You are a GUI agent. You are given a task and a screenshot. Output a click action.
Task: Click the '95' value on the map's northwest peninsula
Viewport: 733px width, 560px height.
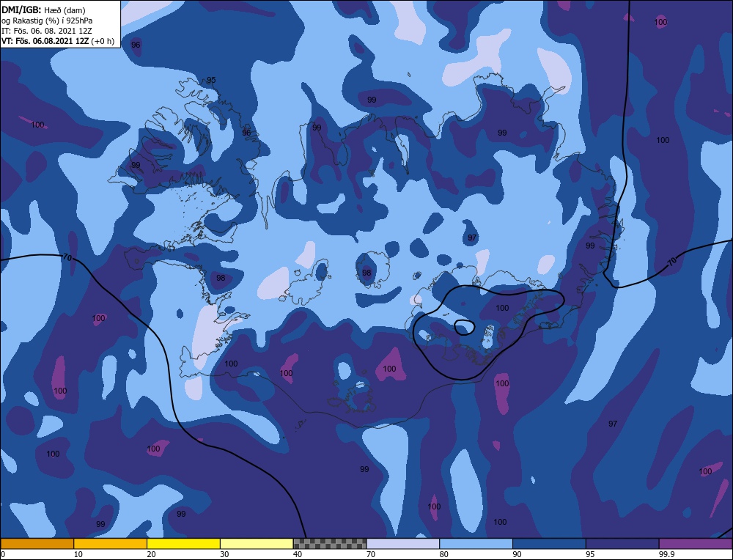(211, 80)
